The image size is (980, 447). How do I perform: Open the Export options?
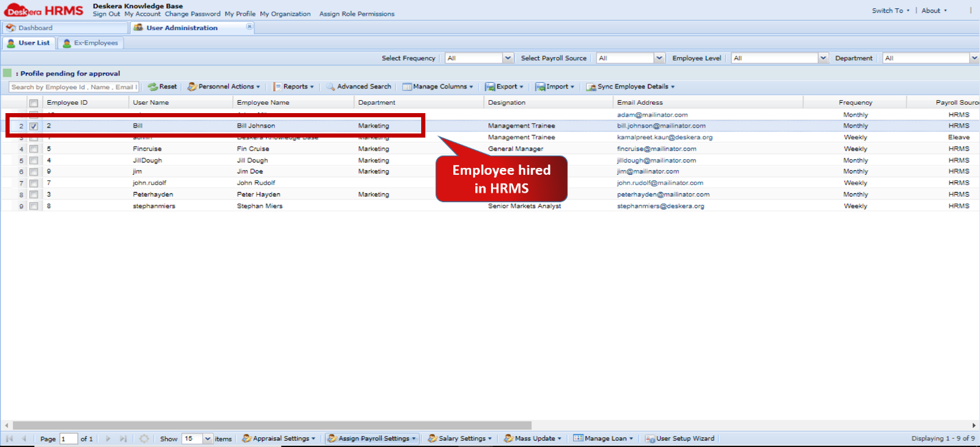coord(504,86)
